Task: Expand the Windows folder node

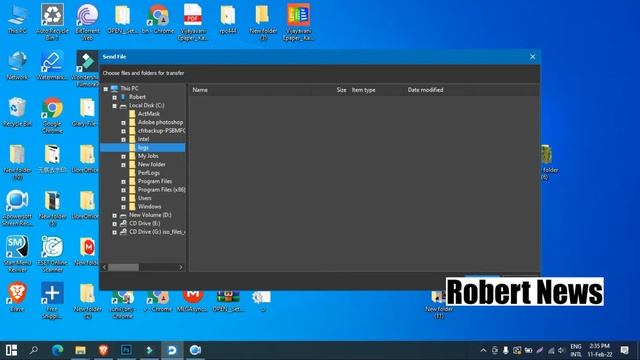Action: click(123, 207)
